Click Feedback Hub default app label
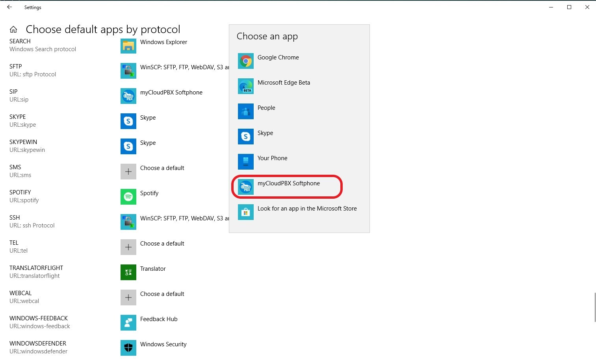 [x=159, y=319]
